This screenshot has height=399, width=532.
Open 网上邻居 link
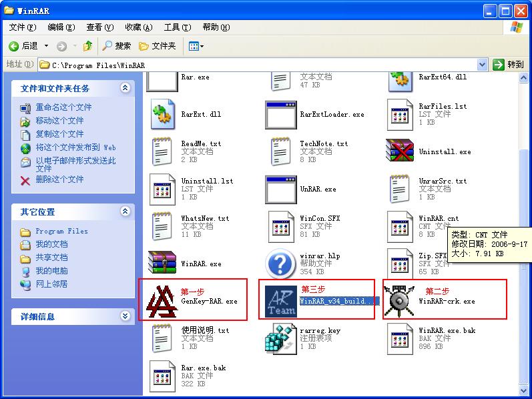[51, 284]
